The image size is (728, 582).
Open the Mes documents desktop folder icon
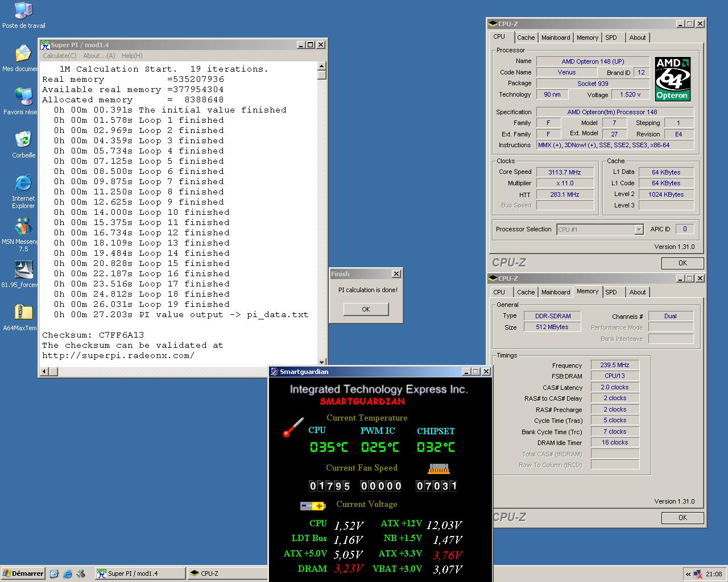(23, 53)
